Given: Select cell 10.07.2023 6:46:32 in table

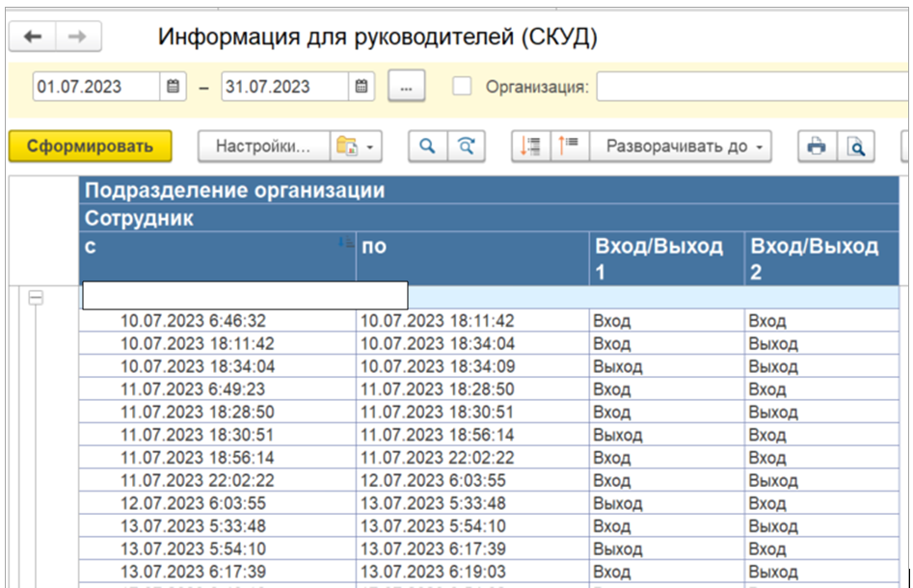Looking at the screenshot, I should [x=193, y=321].
